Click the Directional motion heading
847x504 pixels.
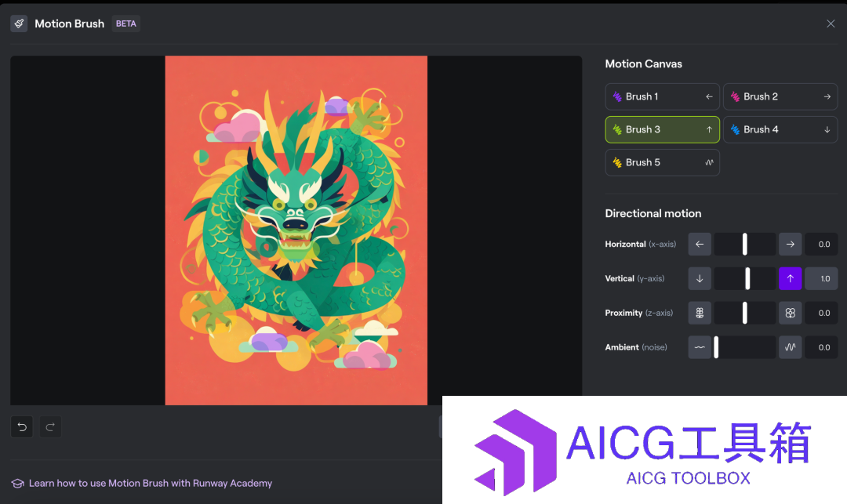click(x=653, y=213)
